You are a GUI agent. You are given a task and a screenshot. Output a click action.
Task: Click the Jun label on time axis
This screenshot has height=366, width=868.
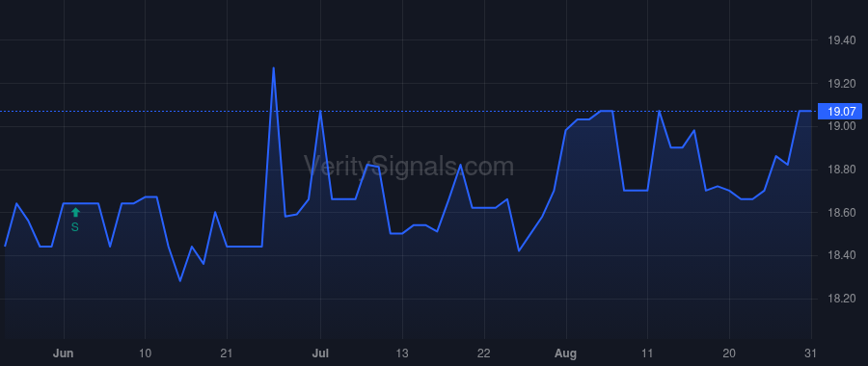(63, 353)
